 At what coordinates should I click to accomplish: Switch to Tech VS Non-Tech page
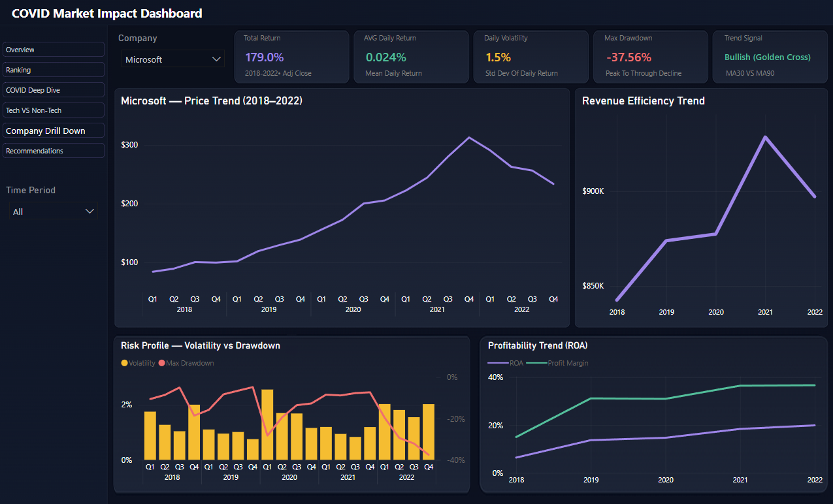(54, 110)
